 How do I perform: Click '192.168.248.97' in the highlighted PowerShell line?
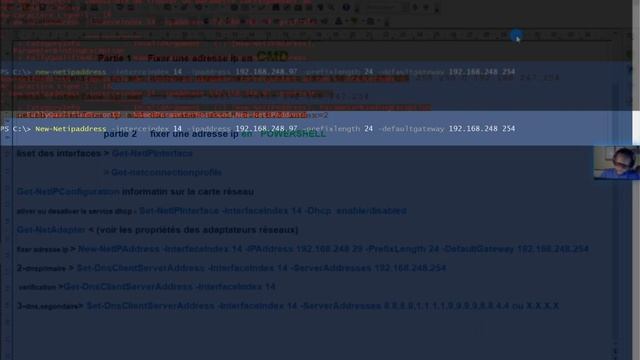point(266,129)
